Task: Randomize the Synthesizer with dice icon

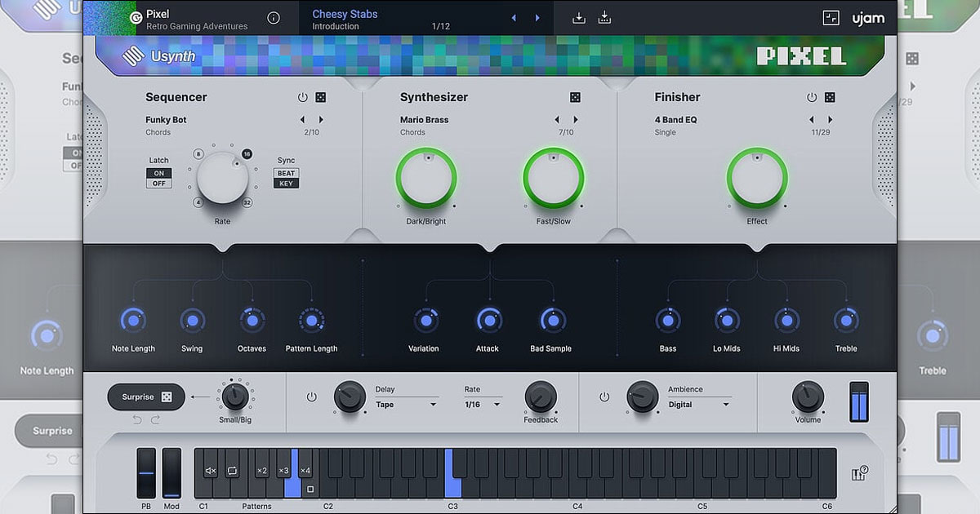Action: pyautogui.click(x=575, y=97)
